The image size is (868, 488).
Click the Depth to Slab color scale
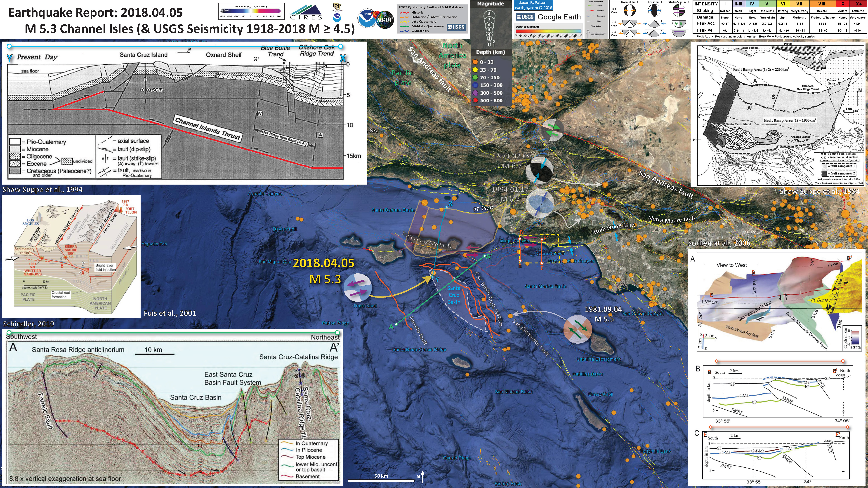click(548, 31)
